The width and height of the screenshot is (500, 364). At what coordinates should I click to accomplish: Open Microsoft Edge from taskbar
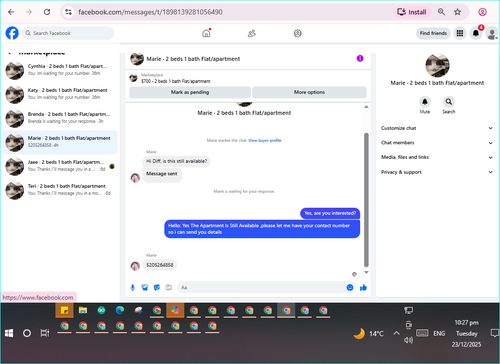click(120, 311)
